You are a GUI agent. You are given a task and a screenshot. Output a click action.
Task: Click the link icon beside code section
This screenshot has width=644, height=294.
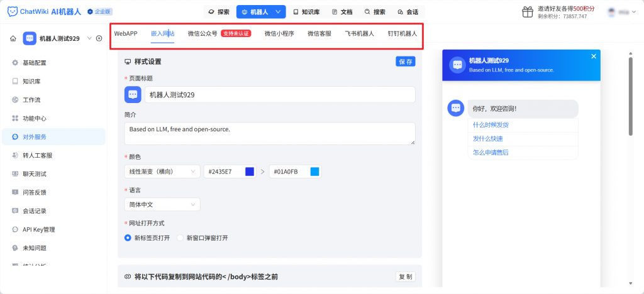(128, 277)
